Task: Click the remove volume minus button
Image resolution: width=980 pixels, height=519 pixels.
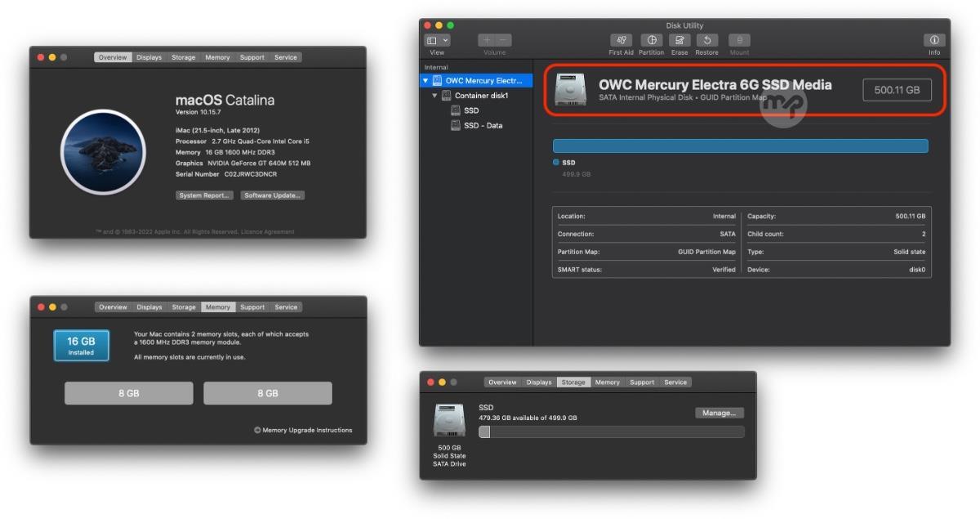Action: tap(504, 40)
